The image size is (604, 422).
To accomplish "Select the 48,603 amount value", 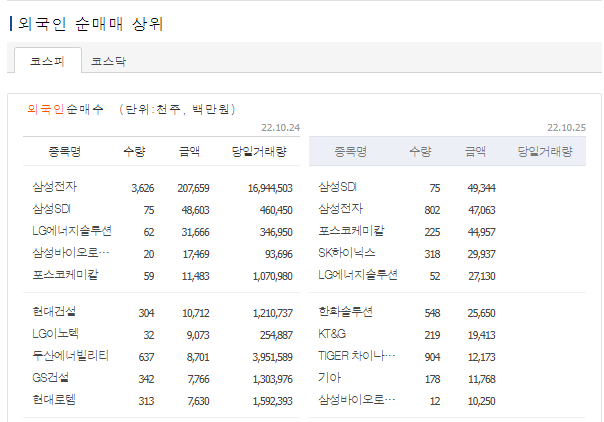I will 195,210.
